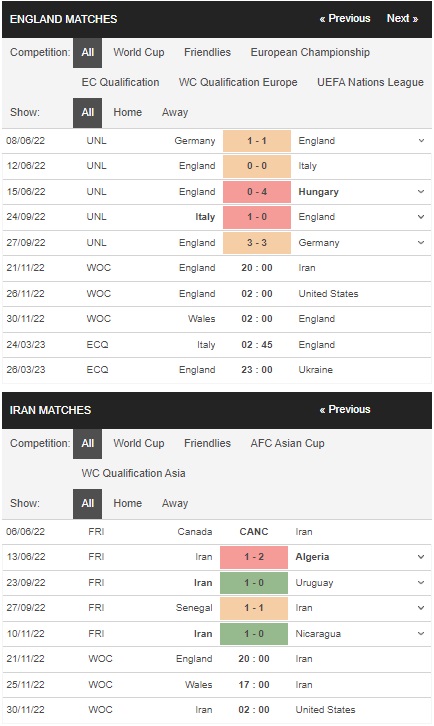Expand the England 3-3 Germany row chevron
Image resolution: width=434 pixels, height=726 pixels.
421,243
